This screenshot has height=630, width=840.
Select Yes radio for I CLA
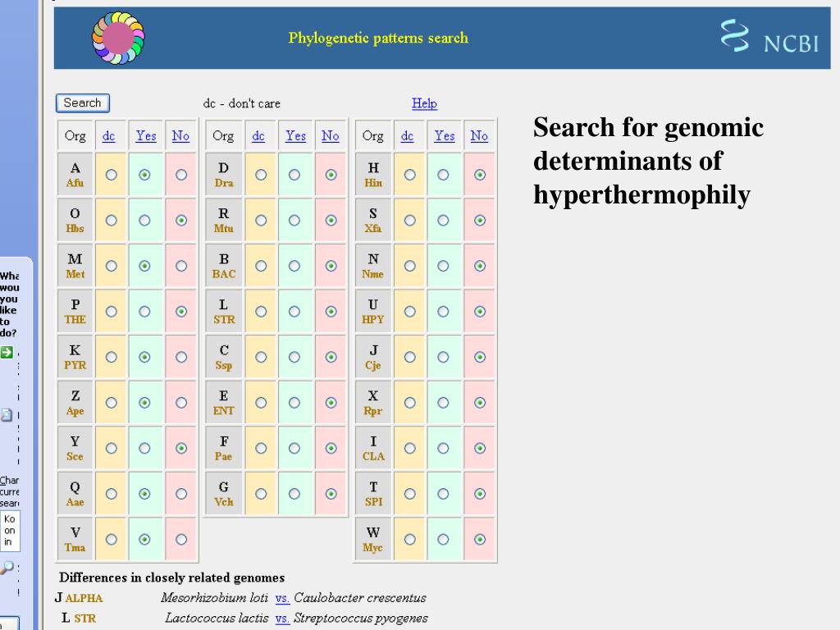(443, 448)
